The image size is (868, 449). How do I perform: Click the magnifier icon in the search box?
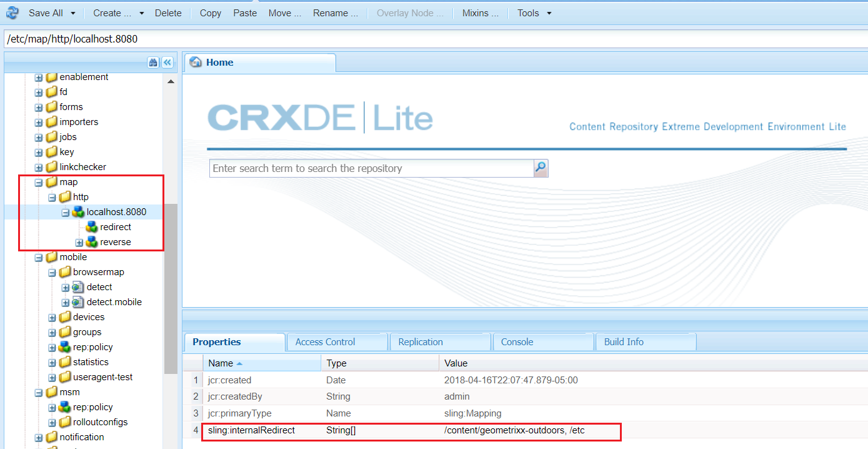pos(540,168)
